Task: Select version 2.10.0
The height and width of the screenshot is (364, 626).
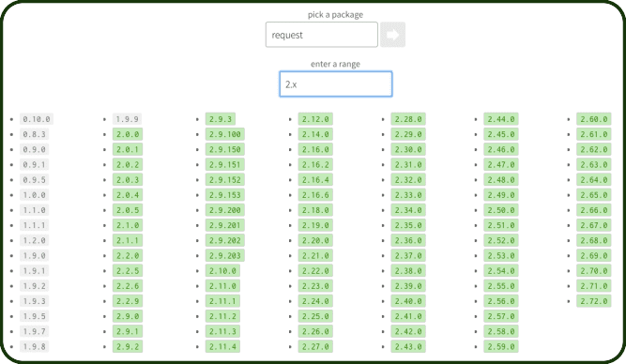Action: [222, 270]
